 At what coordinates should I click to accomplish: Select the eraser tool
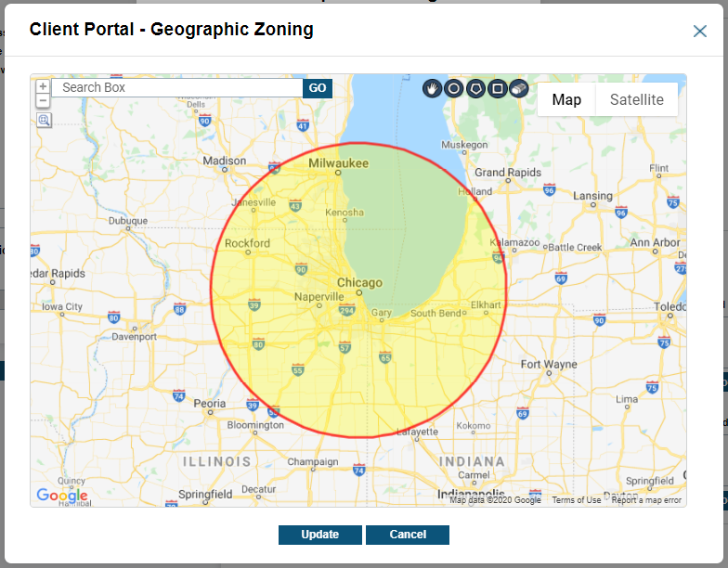519,88
